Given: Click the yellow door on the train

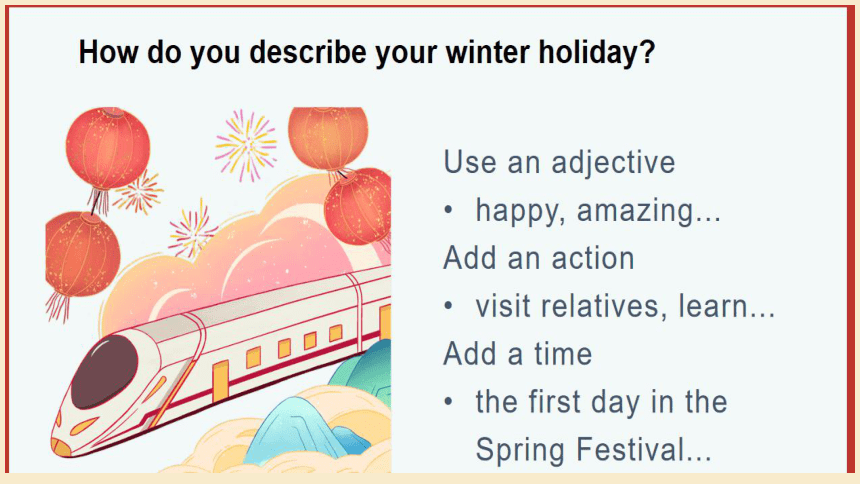Looking at the screenshot, I should [x=220, y=381].
